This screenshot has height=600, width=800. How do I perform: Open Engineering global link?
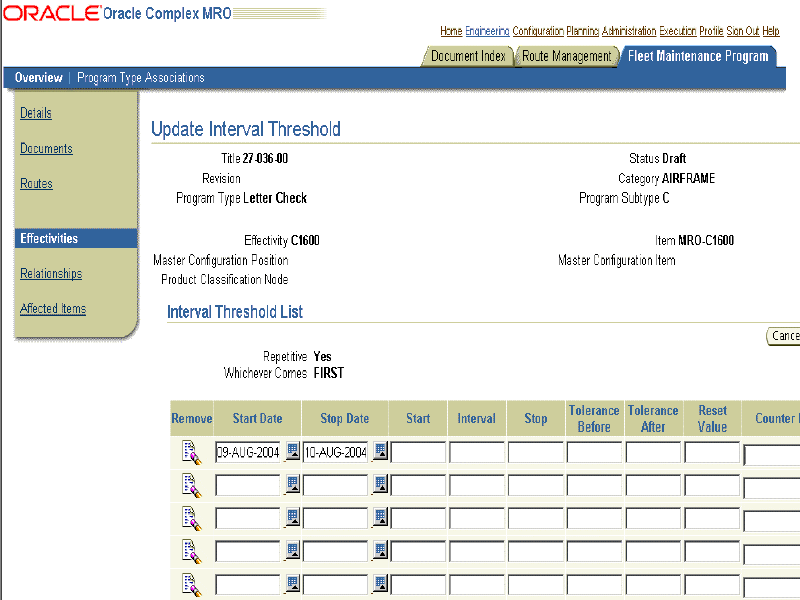487,31
